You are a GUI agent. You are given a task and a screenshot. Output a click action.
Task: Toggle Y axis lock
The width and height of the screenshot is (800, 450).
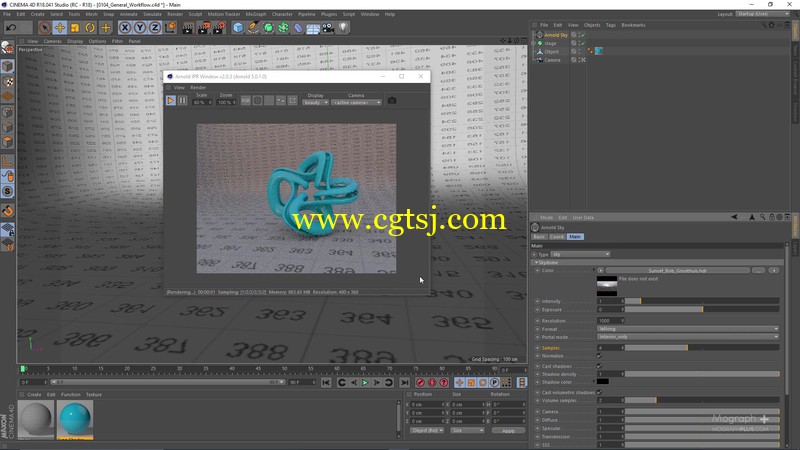tap(140, 28)
